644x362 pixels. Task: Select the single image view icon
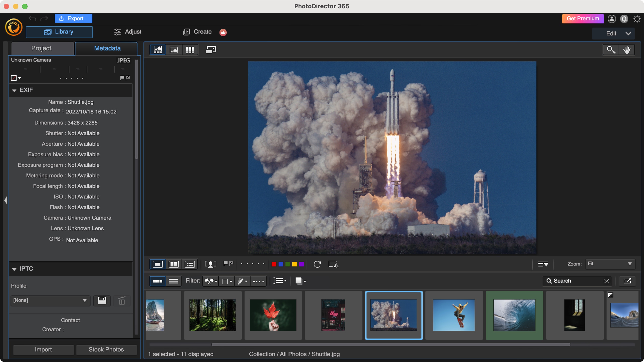(x=173, y=50)
